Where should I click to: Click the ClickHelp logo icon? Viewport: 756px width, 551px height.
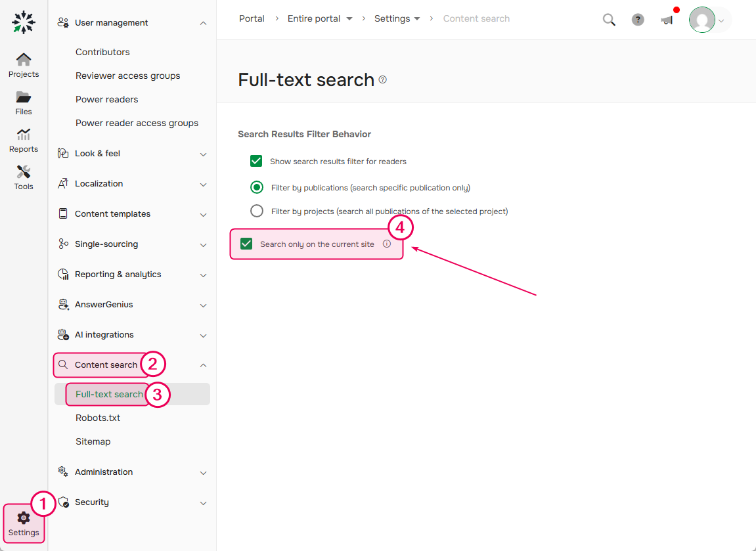click(x=24, y=22)
